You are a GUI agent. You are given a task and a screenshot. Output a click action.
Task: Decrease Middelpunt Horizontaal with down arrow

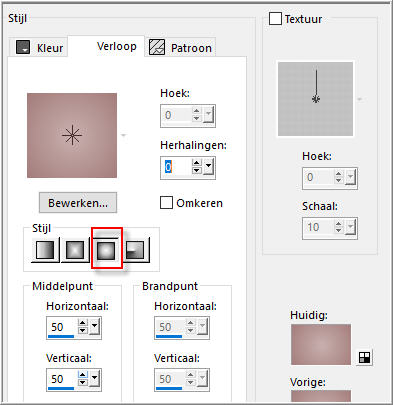click(83, 330)
